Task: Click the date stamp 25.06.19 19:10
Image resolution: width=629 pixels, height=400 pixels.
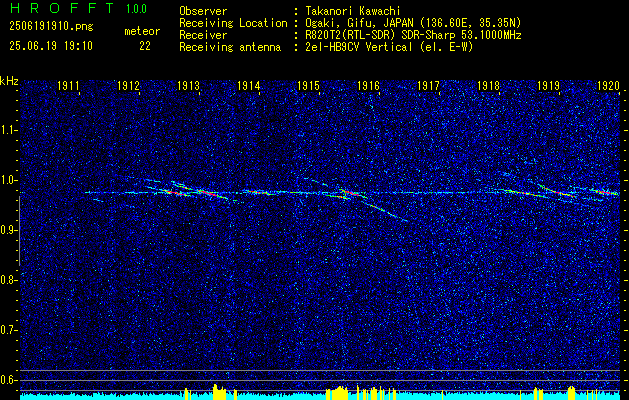Action: pos(51,46)
